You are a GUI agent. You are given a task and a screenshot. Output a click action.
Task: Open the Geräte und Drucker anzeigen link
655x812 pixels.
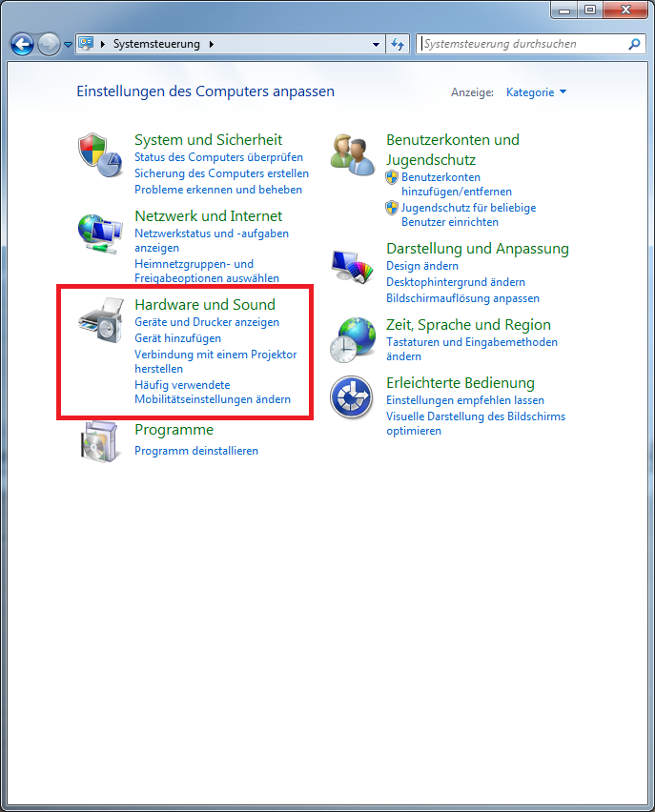pyautogui.click(x=207, y=322)
